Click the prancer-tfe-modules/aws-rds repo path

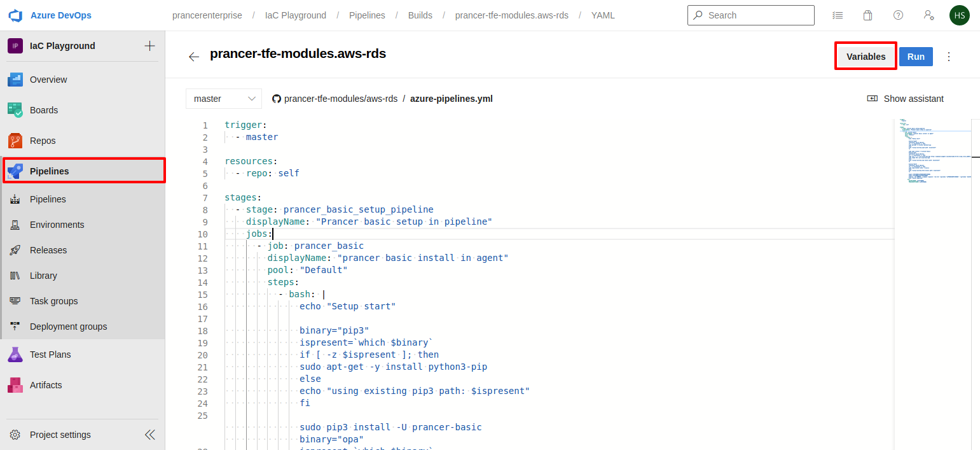pos(340,99)
